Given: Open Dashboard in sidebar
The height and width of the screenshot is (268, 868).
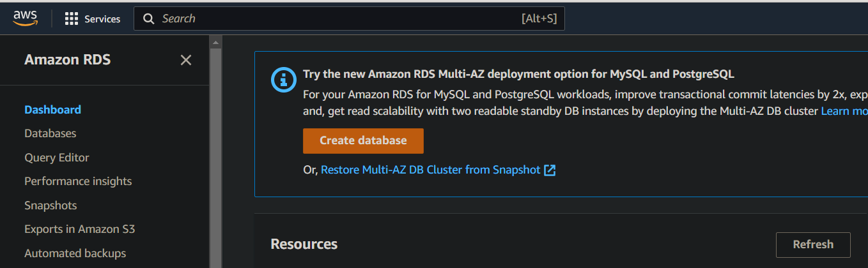Looking at the screenshot, I should coord(52,110).
